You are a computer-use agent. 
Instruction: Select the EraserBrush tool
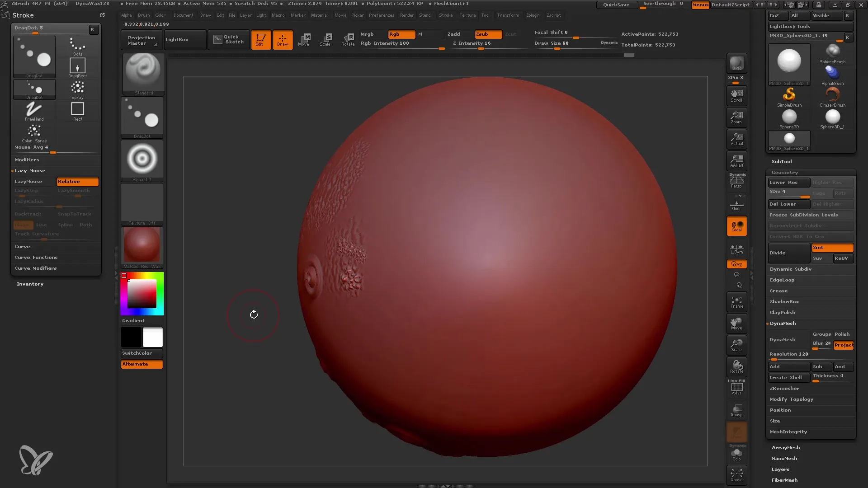point(833,97)
